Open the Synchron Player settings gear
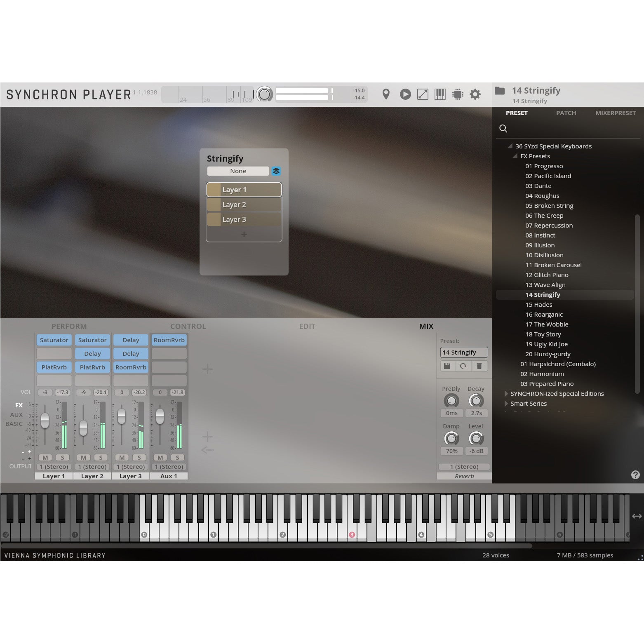This screenshot has width=644, height=644. (x=475, y=94)
